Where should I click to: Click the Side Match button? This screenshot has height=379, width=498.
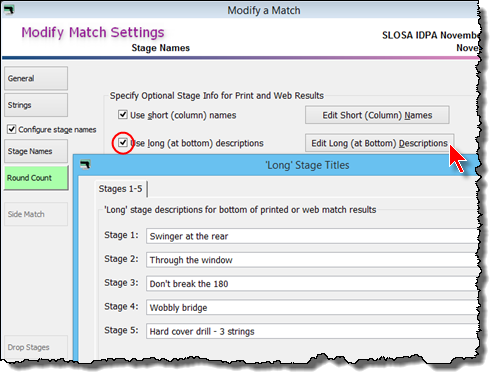[36, 214]
